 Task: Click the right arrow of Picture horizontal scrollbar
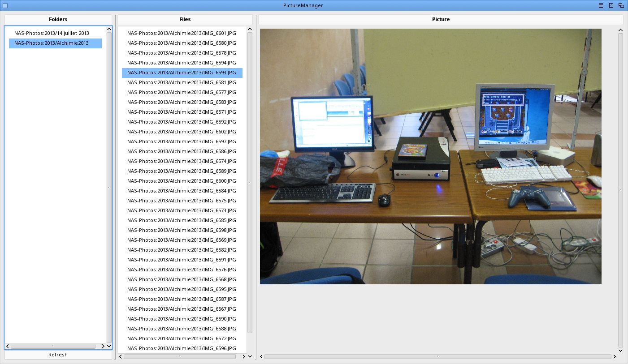[615, 357]
